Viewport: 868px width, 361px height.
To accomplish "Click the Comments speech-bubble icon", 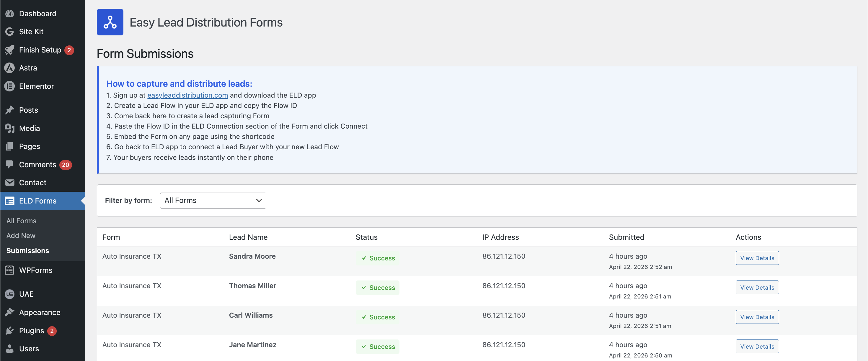I will [x=9, y=164].
